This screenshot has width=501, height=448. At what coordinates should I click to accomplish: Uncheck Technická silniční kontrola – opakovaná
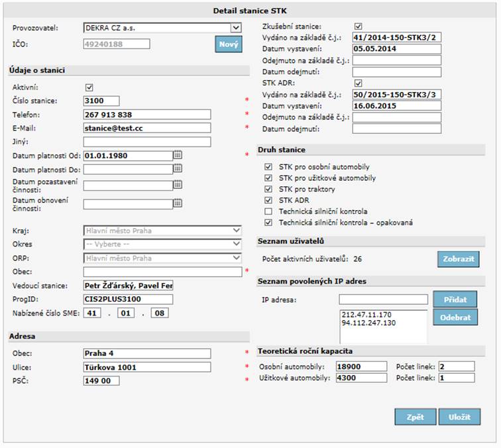(268, 223)
